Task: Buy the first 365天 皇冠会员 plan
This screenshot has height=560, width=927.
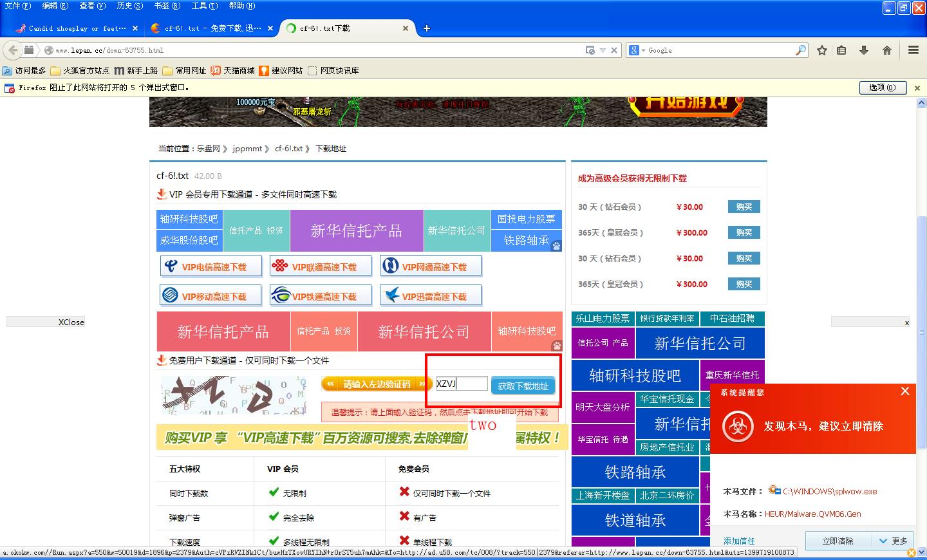Action: click(x=744, y=232)
